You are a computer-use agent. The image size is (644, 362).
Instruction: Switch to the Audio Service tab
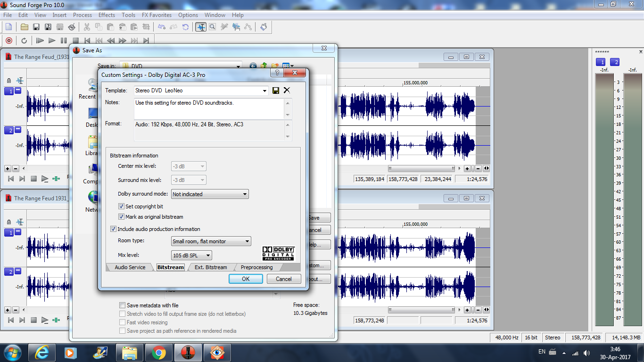pyautogui.click(x=130, y=267)
